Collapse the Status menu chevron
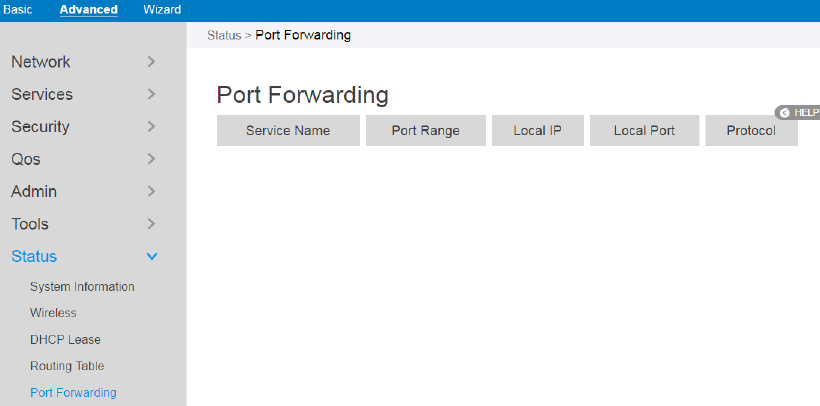 point(152,257)
